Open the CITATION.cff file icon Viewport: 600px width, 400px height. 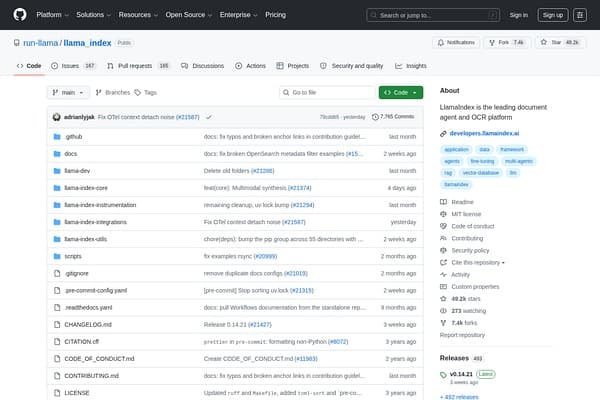coord(57,341)
